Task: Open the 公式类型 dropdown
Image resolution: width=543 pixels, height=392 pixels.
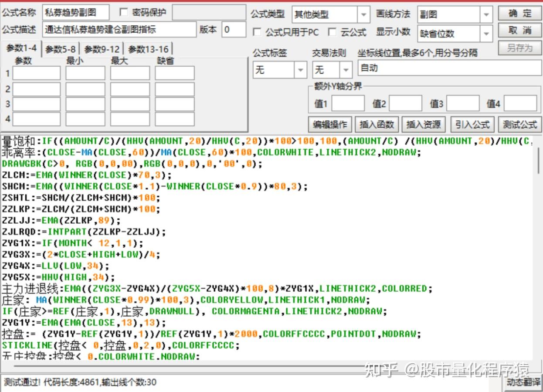Action: [363, 14]
